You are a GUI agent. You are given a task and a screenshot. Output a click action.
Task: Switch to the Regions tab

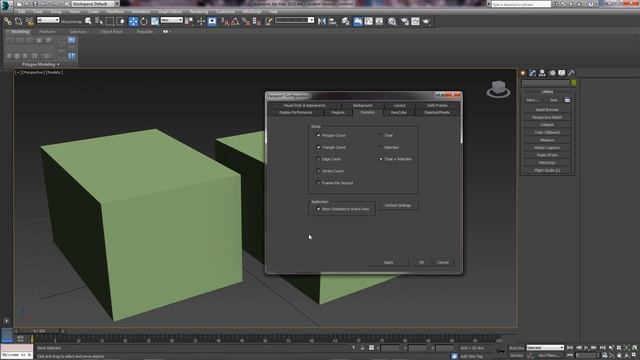(x=338, y=112)
